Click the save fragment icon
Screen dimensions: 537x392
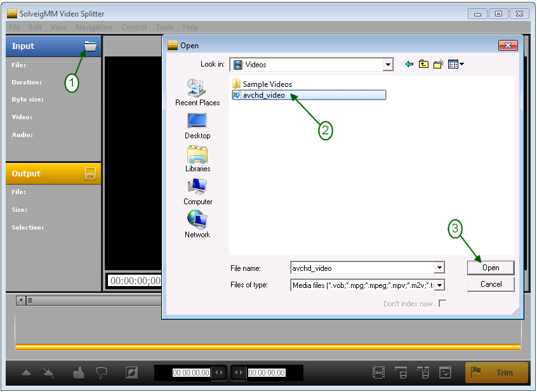(401, 372)
